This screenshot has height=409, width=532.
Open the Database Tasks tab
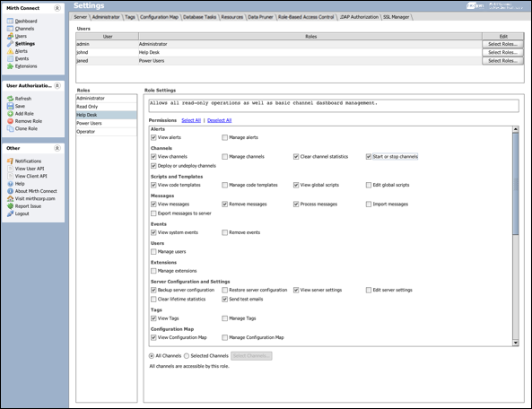point(199,17)
